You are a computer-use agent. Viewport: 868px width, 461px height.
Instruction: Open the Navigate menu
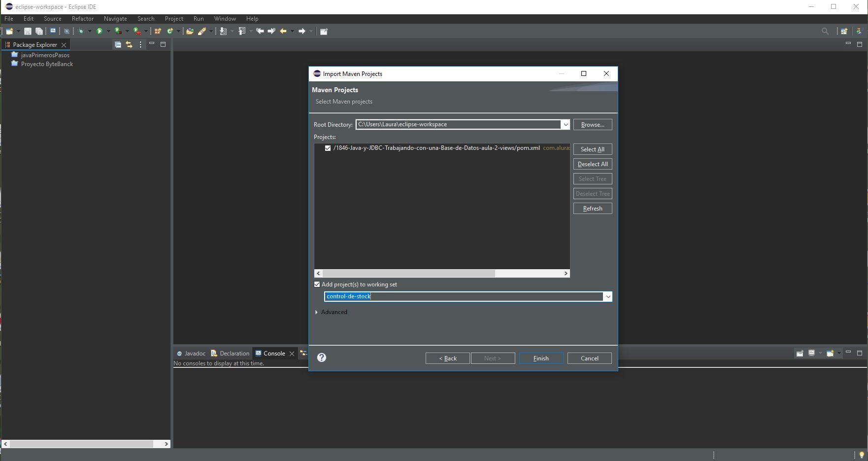(x=115, y=19)
